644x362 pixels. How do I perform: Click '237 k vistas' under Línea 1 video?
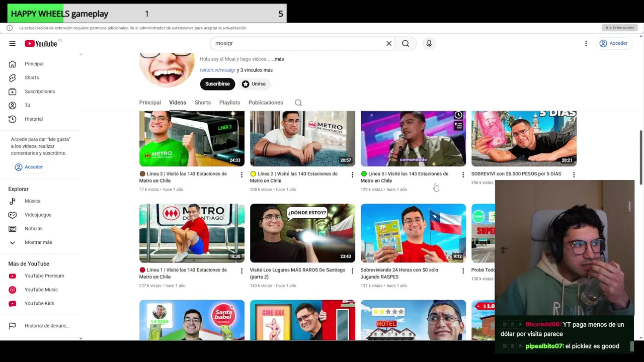(x=150, y=286)
